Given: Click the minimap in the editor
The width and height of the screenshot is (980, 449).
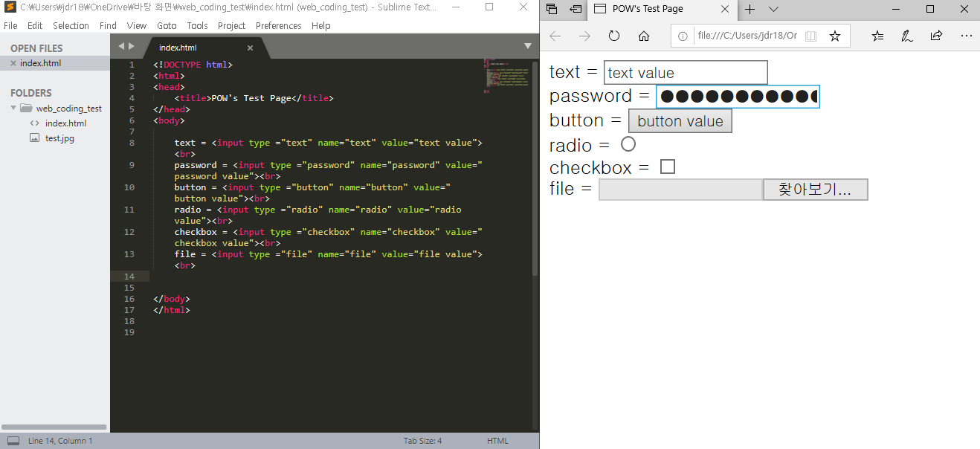Looking at the screenshot, I should tap(507, 76).
